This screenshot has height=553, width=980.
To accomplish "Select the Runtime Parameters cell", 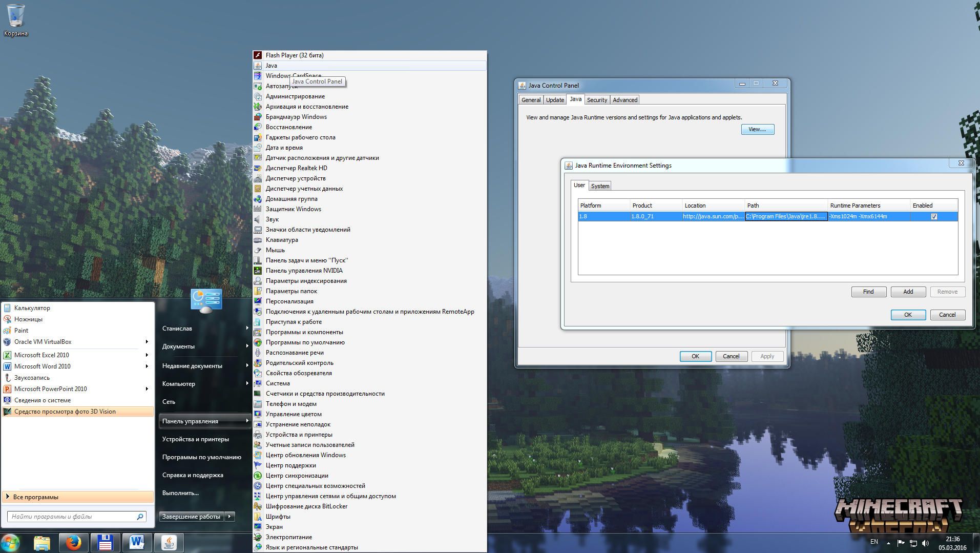I will tap(868, 216).
